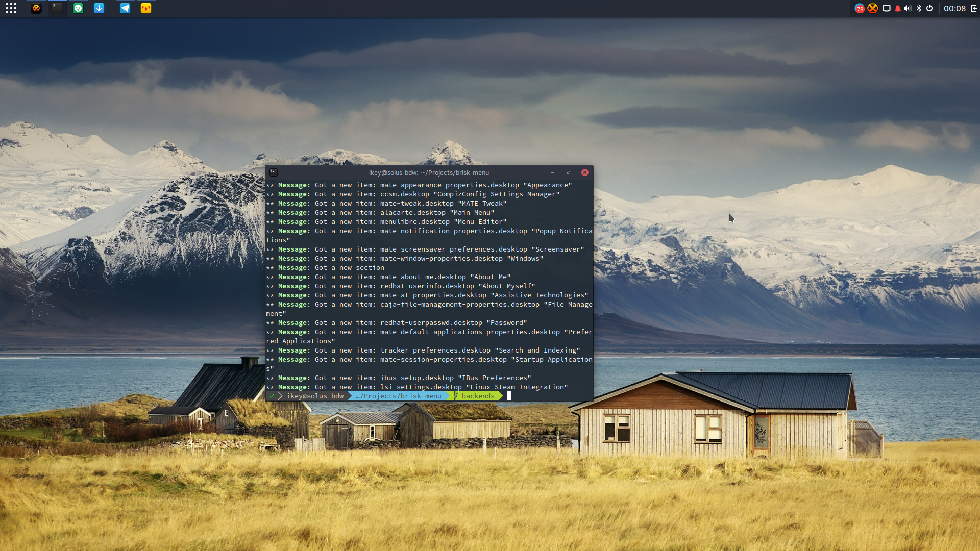The height and width of the screenshot is (551, 980).
Task: Click the 'mate-appearance-properties.desktop' text
Action: (450, 185)
